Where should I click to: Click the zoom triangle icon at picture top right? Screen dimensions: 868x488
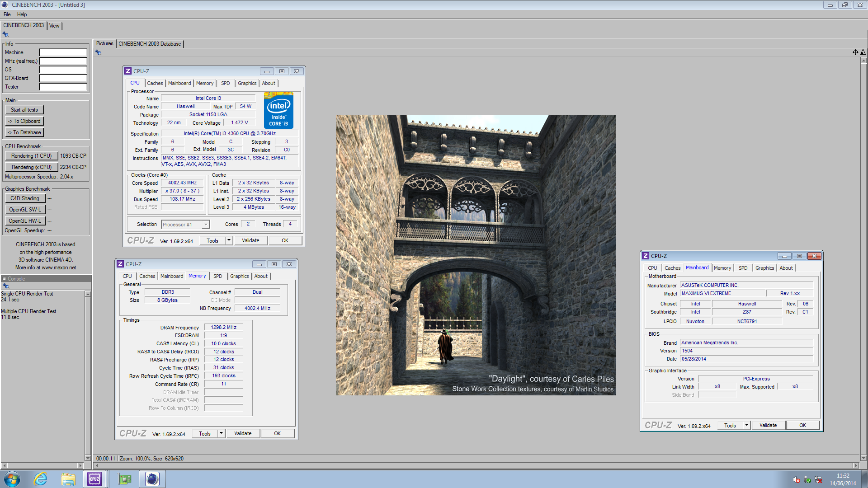pos(863,52)
